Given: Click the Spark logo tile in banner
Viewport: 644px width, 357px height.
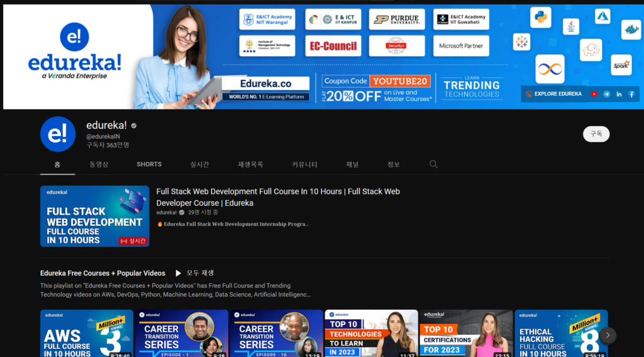Looking at the screenshot, I should pos(621,65).
